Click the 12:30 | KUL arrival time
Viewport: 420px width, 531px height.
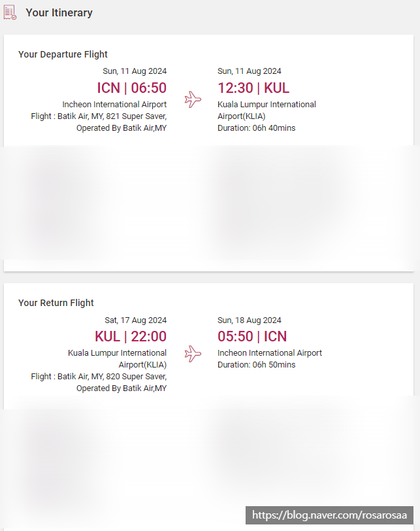tap(253, 88)
